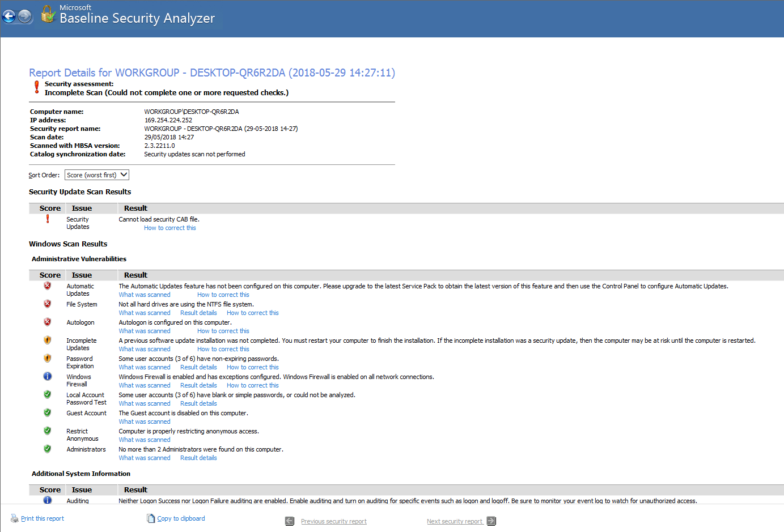
Task: Open 'What was scanned' for Automatic Updates
Action: click(x=145, y=295)
